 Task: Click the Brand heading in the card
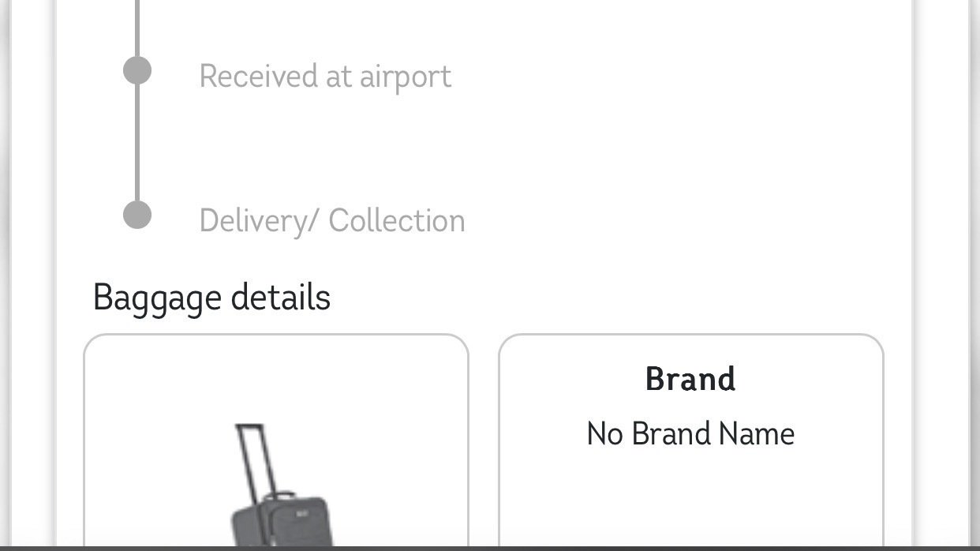coord(690,380)
